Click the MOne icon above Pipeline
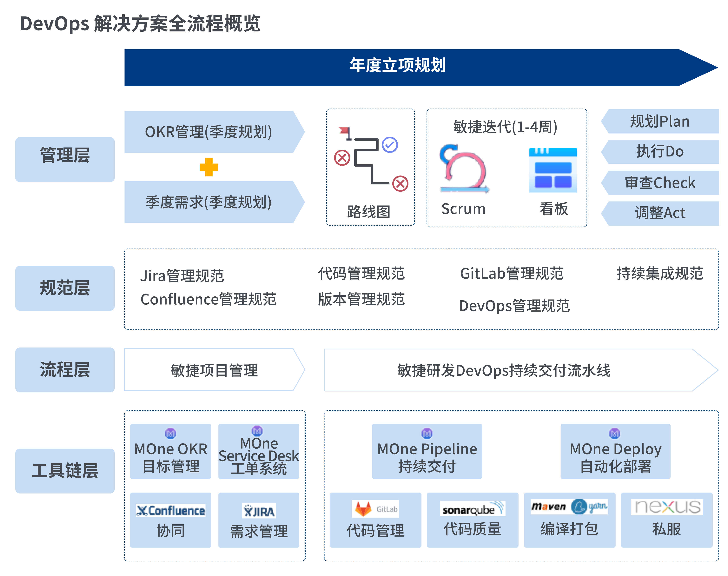728x576 pixels. pyautogui.click(x=427, y=433)
